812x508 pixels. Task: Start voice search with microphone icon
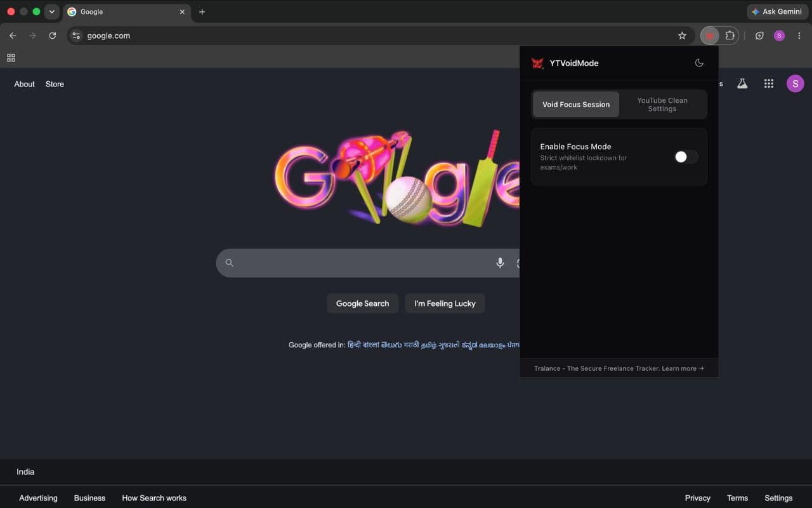(500, 263)
